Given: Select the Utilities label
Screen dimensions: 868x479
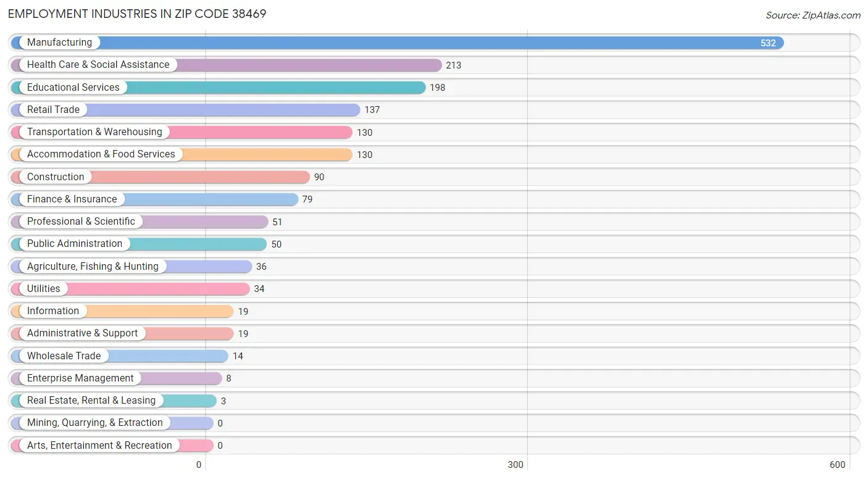Looking at the screenshot, I should click(x=44, y=288).
